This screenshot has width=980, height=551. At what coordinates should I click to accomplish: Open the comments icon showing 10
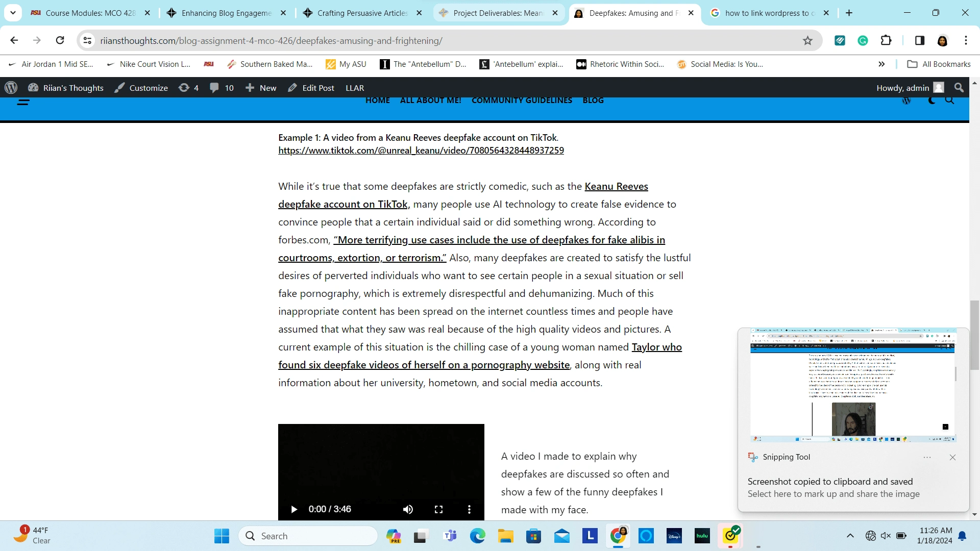pyautogui.click(x=222, y=88)
